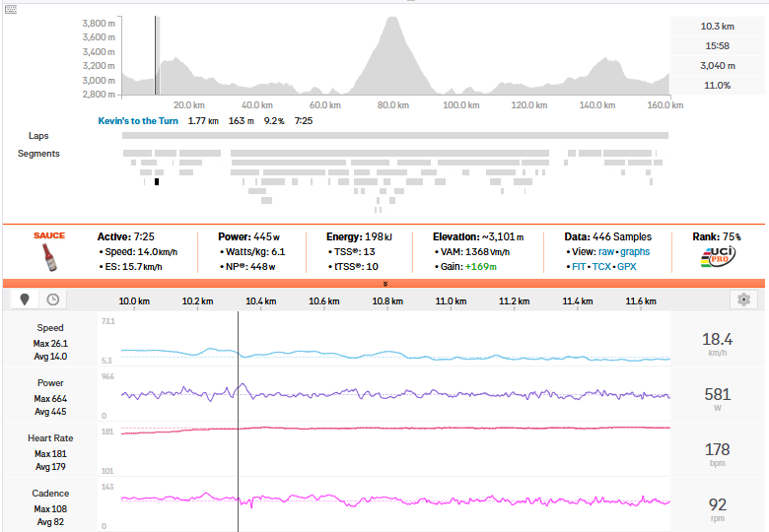Click the 11.0% grade readout
769x532 pixels.
coord(717,86)
